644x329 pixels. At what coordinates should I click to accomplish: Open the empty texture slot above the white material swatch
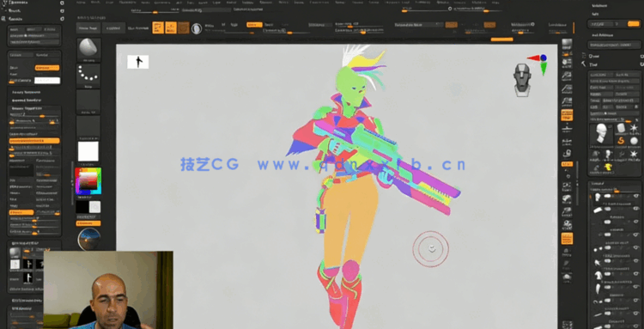pos(88,127)
